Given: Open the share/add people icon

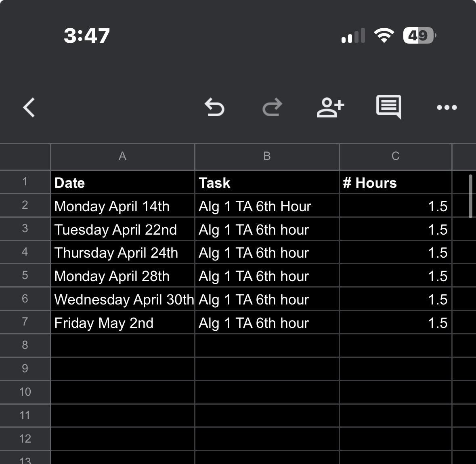Looking at the screenshot, I should coord(330,107).
